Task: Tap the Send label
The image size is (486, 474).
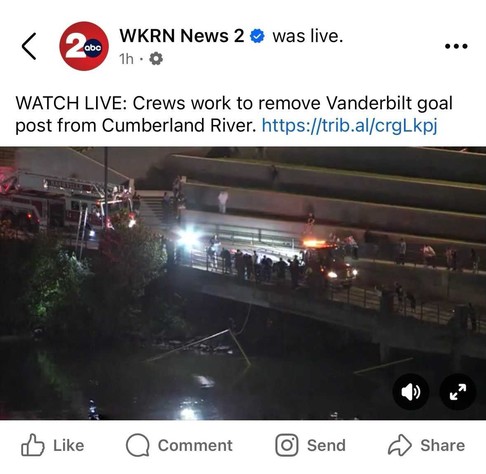Action: (x=326, y=445)
